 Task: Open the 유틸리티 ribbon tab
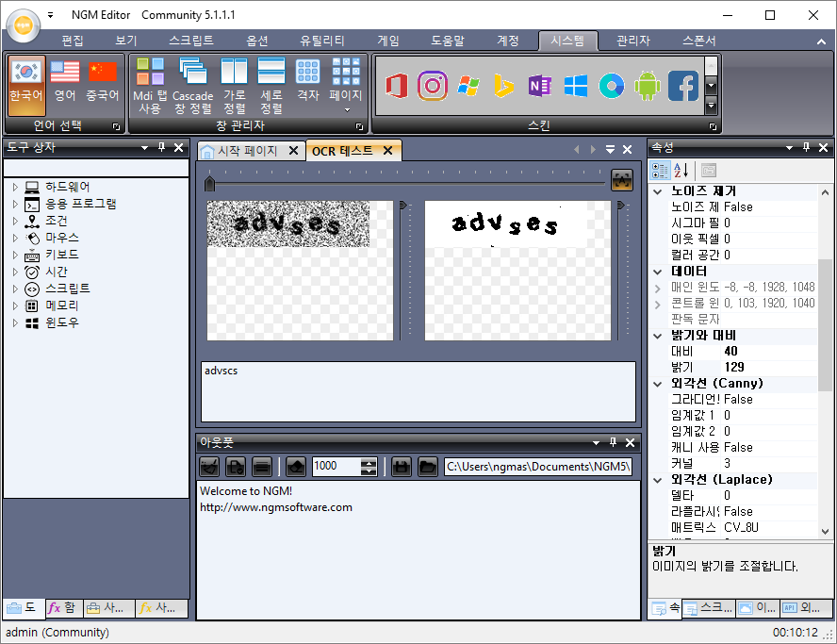tap(321, 41)
